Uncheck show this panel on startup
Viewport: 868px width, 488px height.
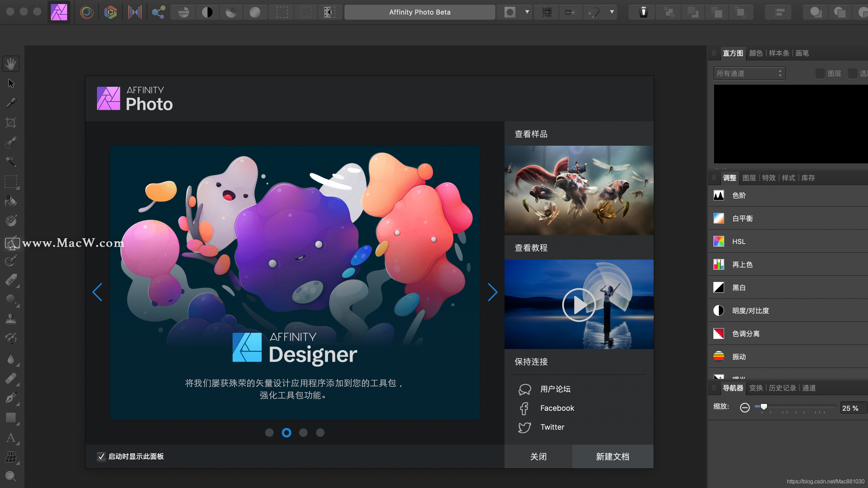[x=101, y=456]
